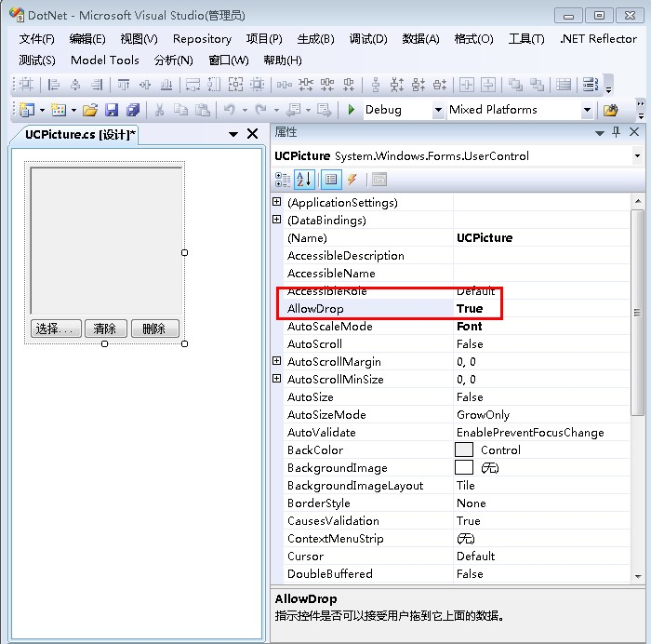Screen dimensions: 651x644
Task: Open the document tab list dropdown arrow
Action: 233,134
